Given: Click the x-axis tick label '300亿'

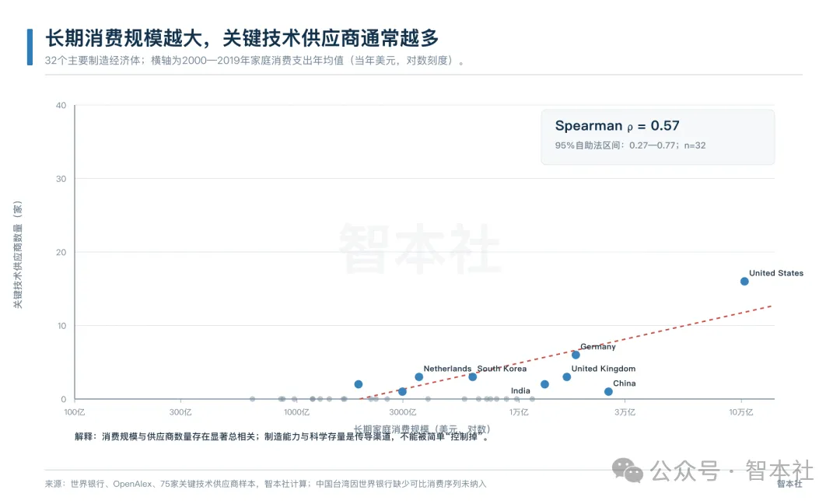Looking at the screenshot, I should pos(180,412).
